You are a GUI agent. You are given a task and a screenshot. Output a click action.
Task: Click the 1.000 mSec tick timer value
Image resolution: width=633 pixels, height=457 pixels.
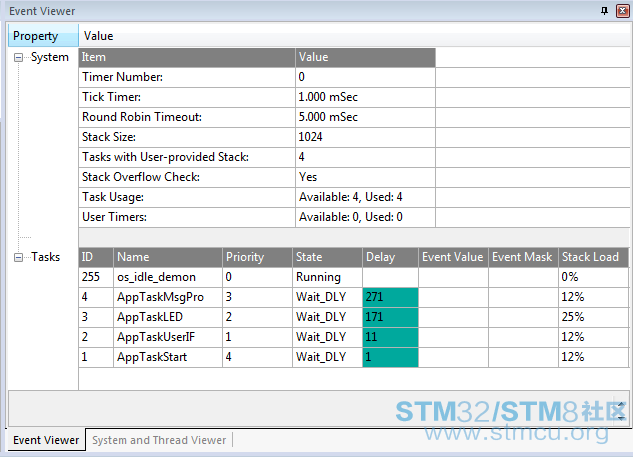(x=328, y=97)
